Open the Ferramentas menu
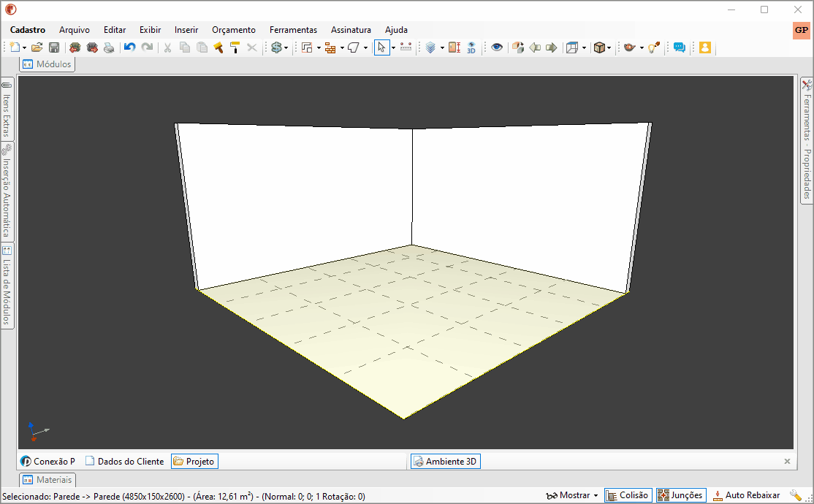Image resolution: width=814 pixels, height=504 pixels. [x=293, y=30]
